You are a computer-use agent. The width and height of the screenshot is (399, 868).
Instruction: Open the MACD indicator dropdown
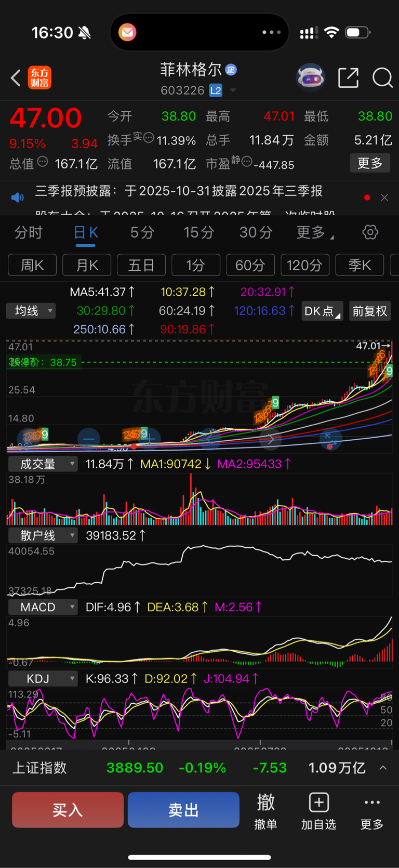[43, 607]
